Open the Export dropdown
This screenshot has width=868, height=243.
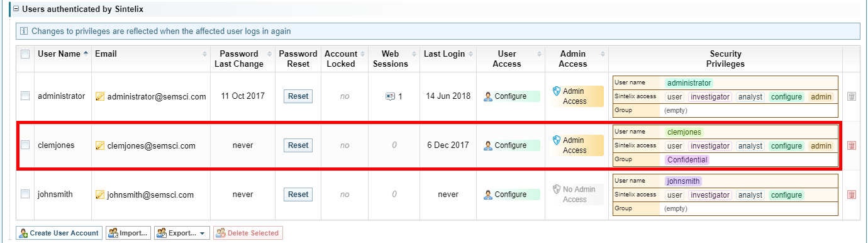click(x=182, y=233)
